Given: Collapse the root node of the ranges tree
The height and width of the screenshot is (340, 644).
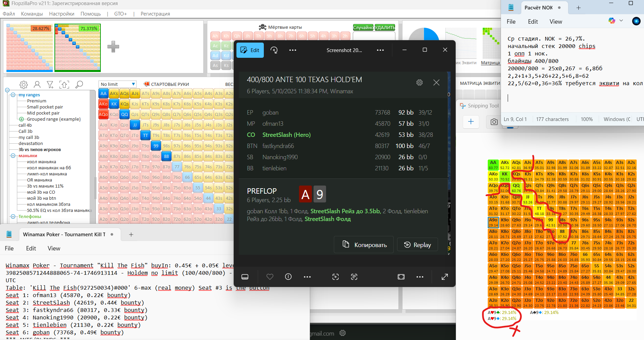Looking at the screenshot, I should tap(7, 90).
